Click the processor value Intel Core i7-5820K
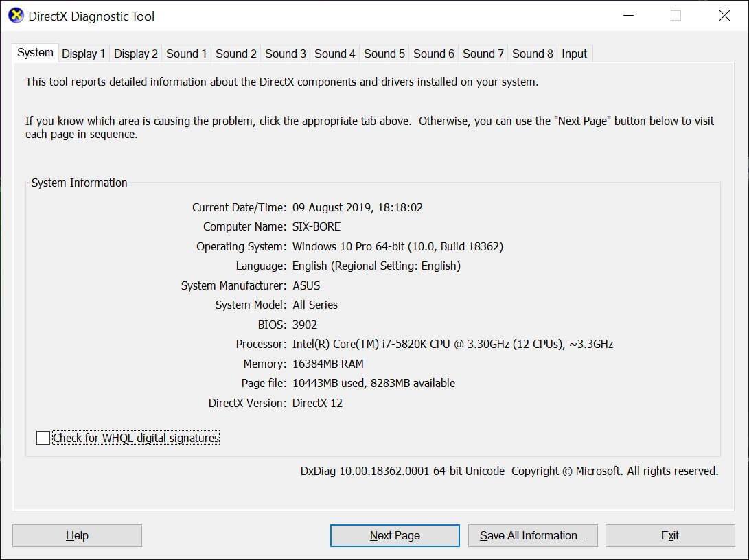 452,345
